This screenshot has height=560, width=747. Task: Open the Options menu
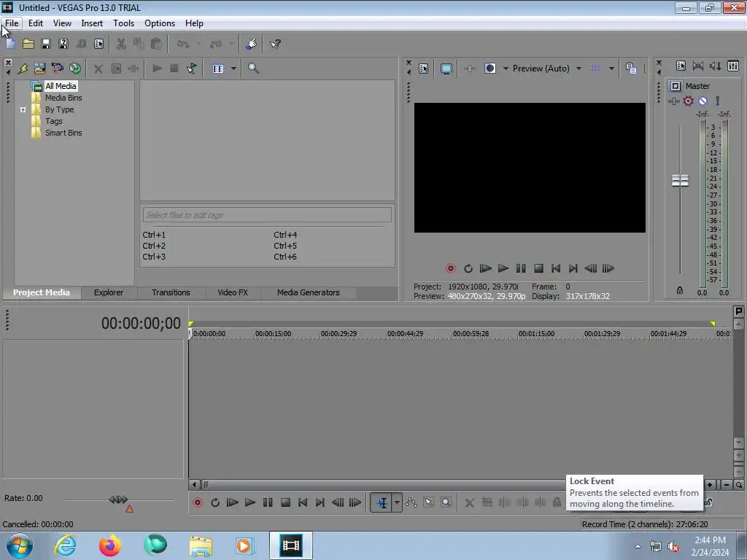[160, 23]
